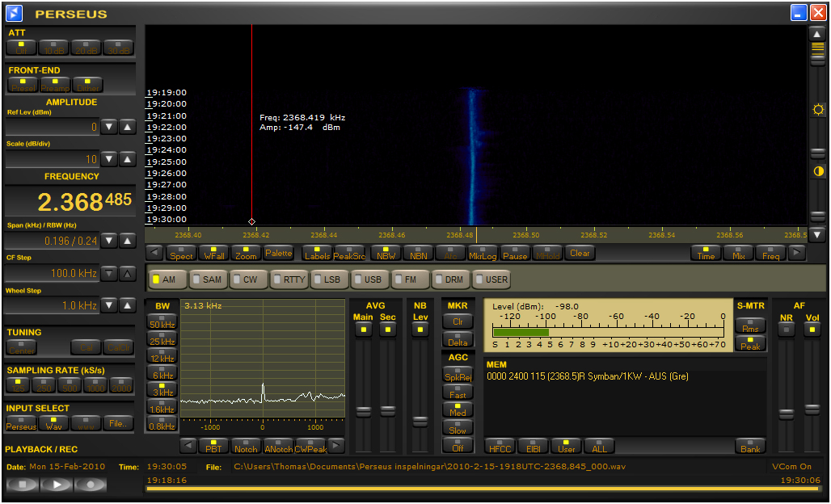The width and height of the screenshot is (831, 504).
Task: Select the 50 kHz bandwidth
Action: coord(162,322)
